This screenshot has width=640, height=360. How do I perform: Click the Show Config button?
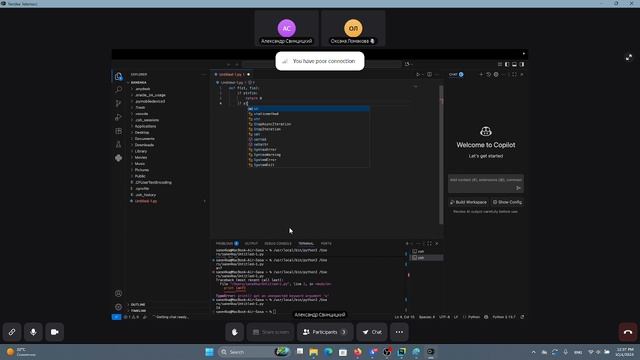pos(507,202)
